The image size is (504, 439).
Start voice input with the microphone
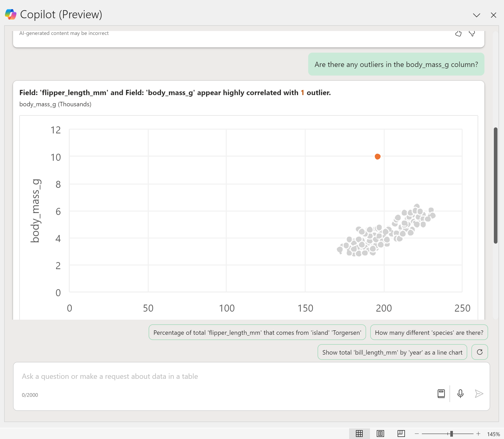pos(460,393)
